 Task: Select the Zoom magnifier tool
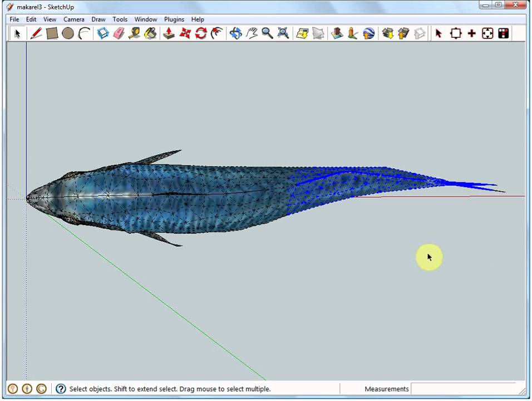pyautogui.click(x=267, y=33)
